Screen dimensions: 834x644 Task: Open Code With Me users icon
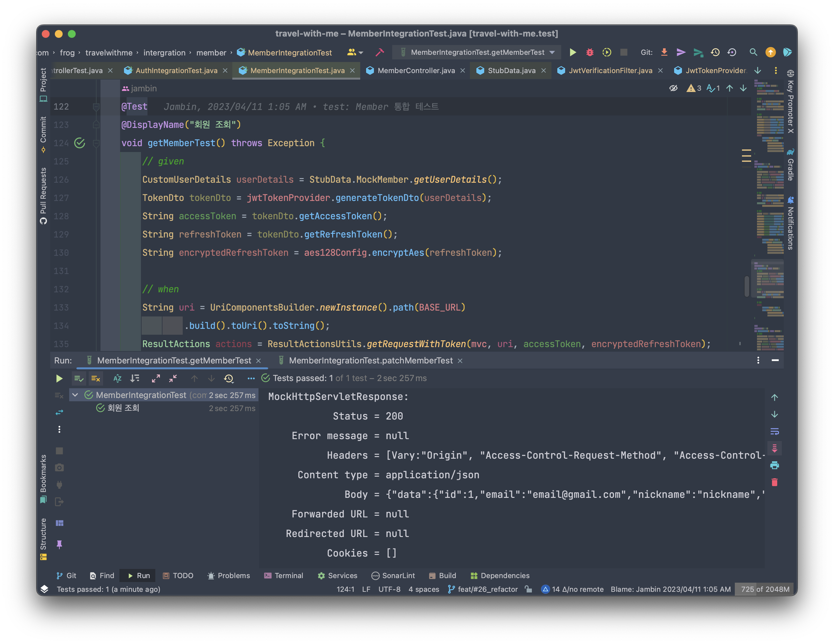coord(355,52)
